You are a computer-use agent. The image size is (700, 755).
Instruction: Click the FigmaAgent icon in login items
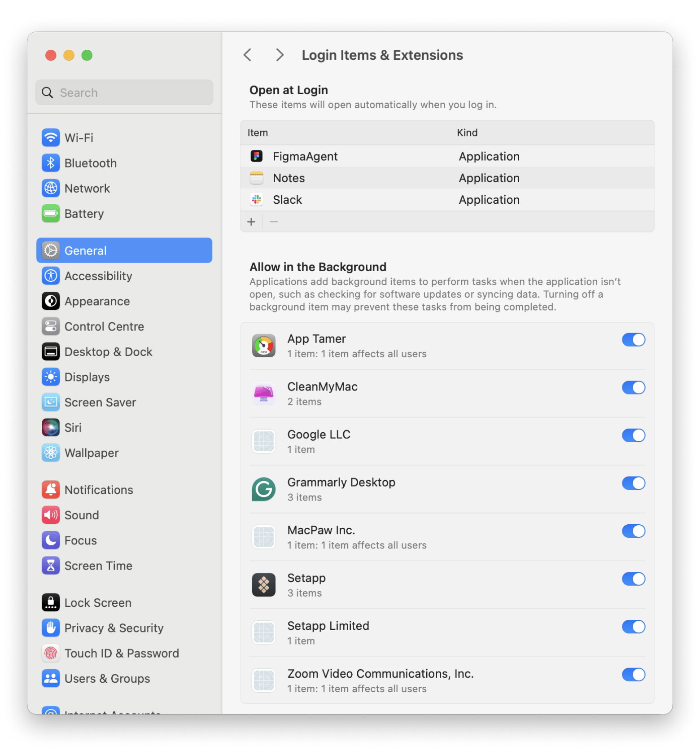coord(257,156)
